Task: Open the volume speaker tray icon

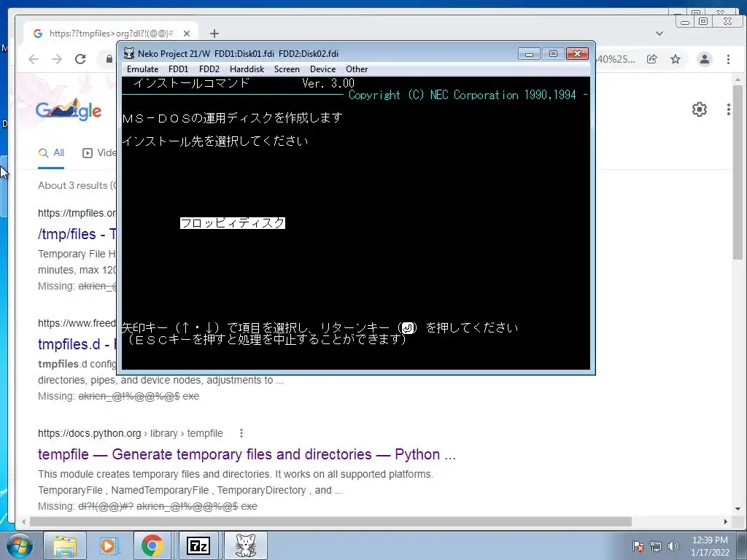Action: pyautogui.click(x=673, y=546)
